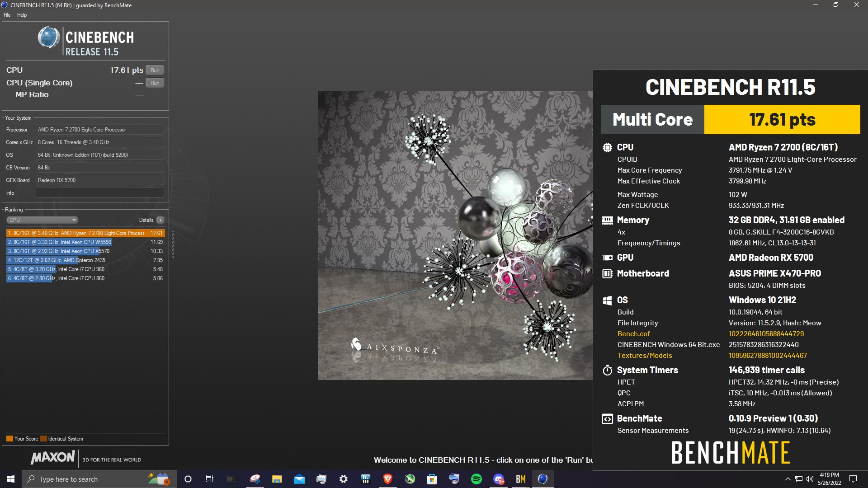
Task: Open the clock and date flyout
Action: click(x=829, y=479)
